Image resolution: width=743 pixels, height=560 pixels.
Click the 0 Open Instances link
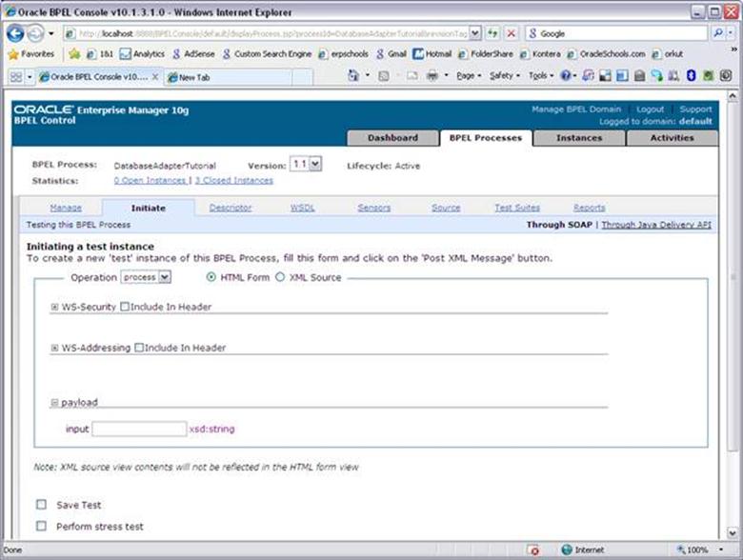[151, 181]
